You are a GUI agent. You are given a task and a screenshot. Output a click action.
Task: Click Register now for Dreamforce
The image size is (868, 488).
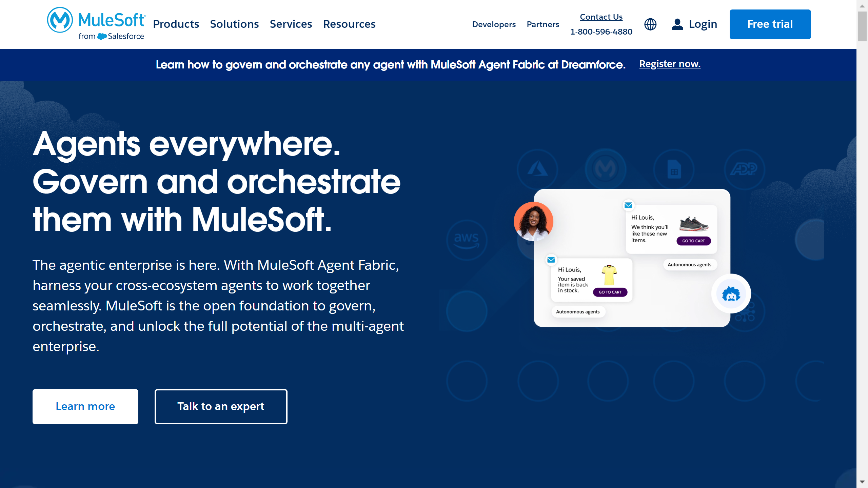pos(669,64)
